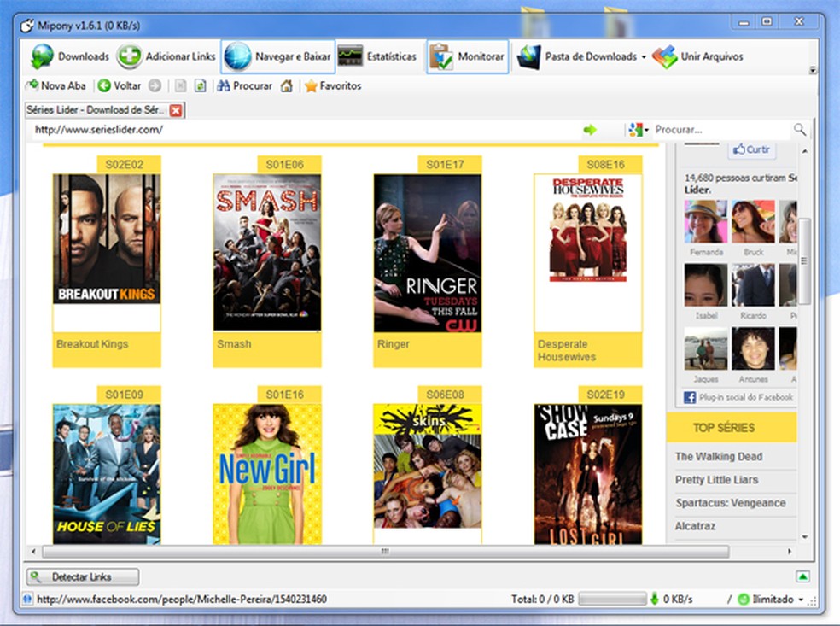Click the green go arrow
Screen dimensions: 840x626
point(590,130)
